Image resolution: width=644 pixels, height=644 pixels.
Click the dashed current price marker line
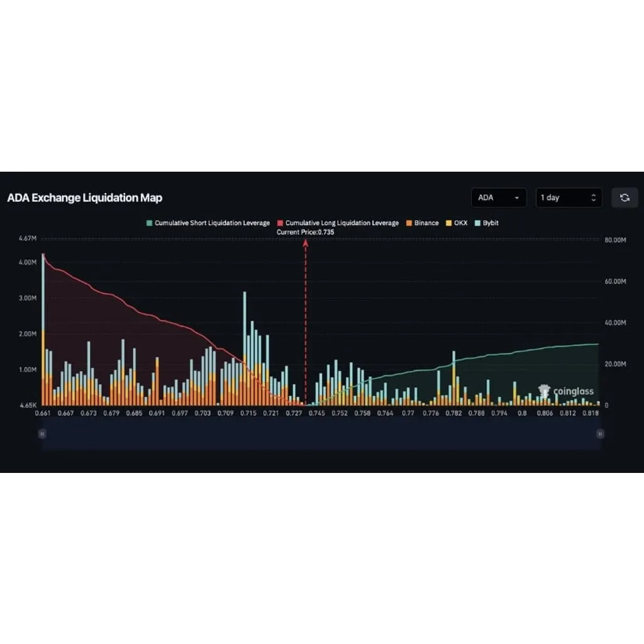tap(306, 323)
